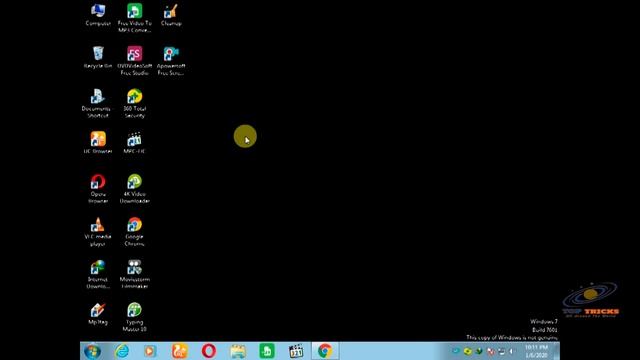Select the Cleanup desktop shortcut

pos(171,15)
